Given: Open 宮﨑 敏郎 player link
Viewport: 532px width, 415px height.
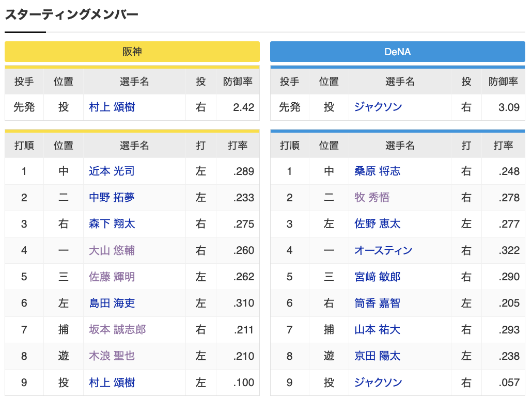Looking at the screenshot, I should [x=377, y=277].
